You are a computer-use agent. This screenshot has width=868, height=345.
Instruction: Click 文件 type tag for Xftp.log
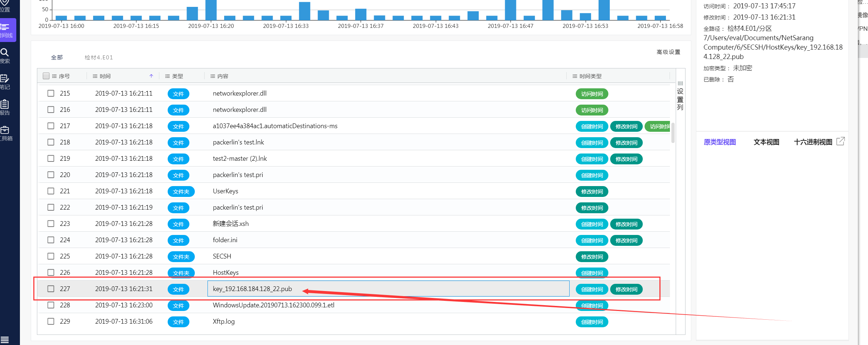[179, 322]
